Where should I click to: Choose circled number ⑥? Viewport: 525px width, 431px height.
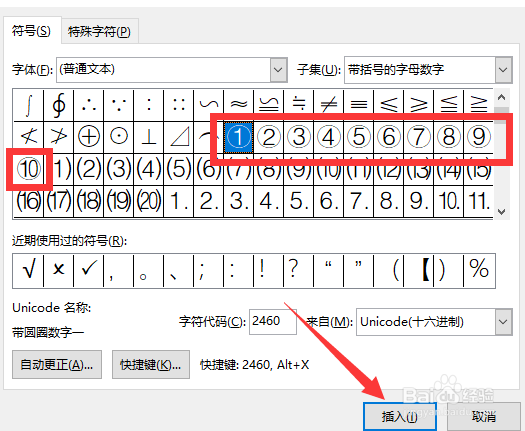click(x=389, y=137)
